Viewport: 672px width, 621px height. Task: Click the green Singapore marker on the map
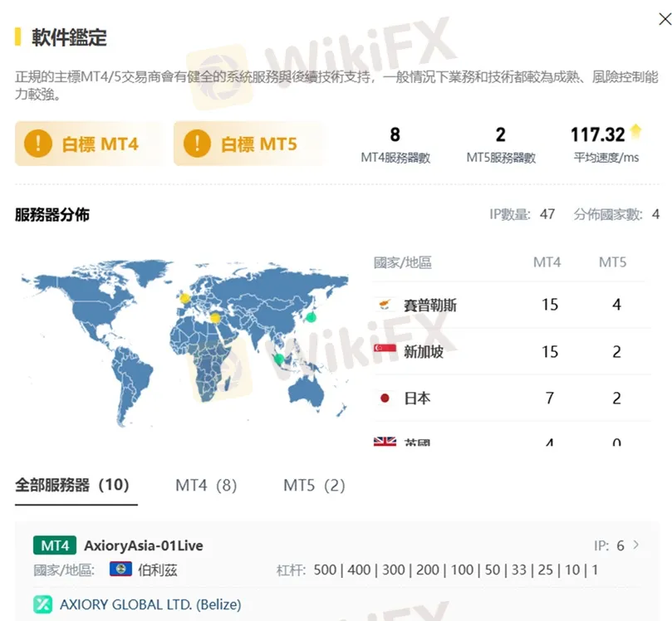[x=279, y=359]
